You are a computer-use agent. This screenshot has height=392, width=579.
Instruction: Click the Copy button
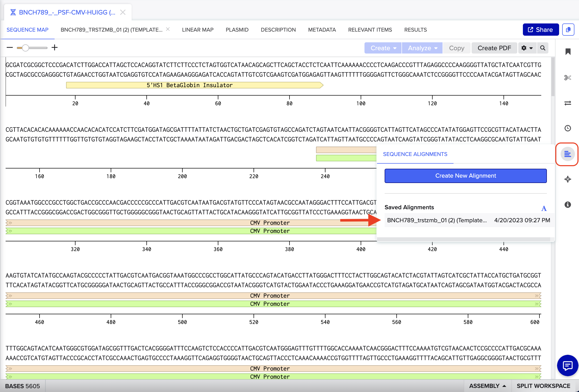click(457, 48)
